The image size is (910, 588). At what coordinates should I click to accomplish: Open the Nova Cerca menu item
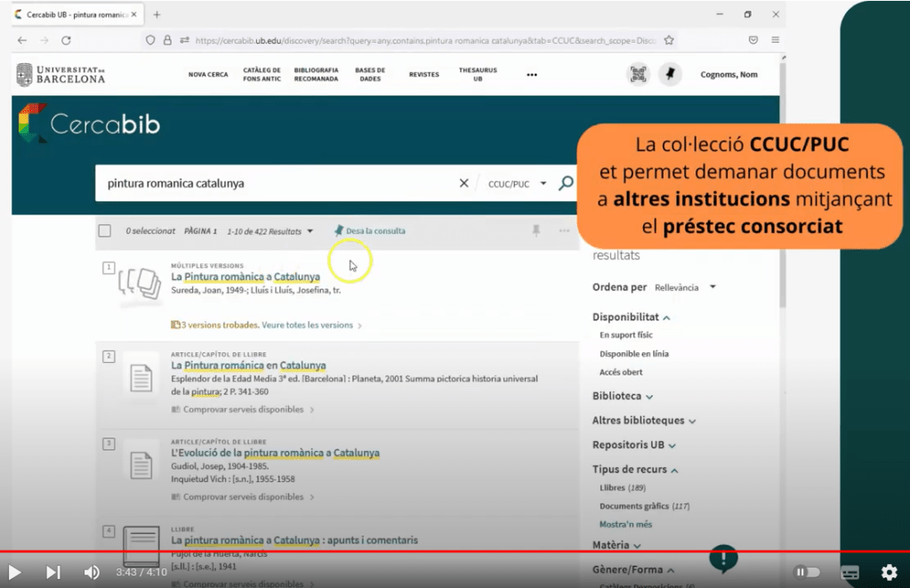pyautogui.click(x=208, y=75)
